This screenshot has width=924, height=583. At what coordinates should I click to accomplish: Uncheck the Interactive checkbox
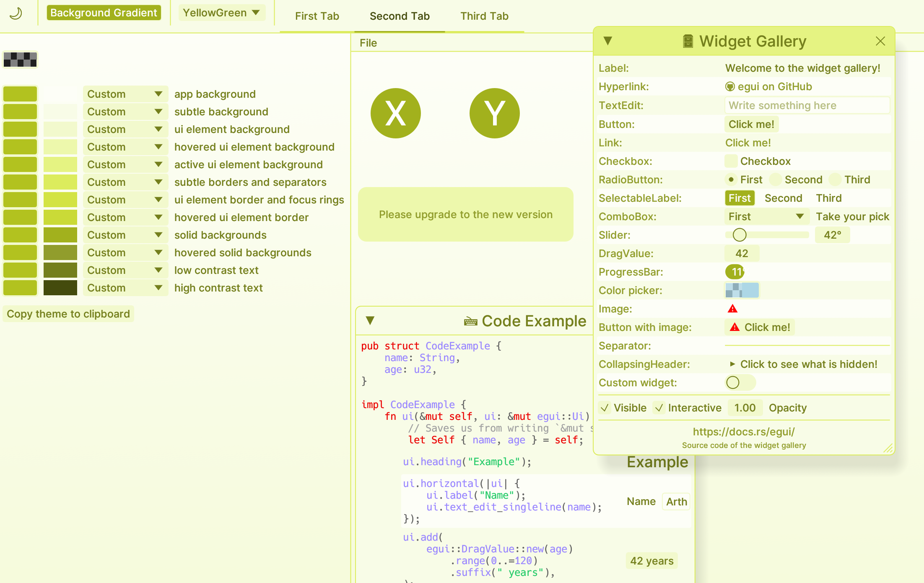tap(659, 408)
